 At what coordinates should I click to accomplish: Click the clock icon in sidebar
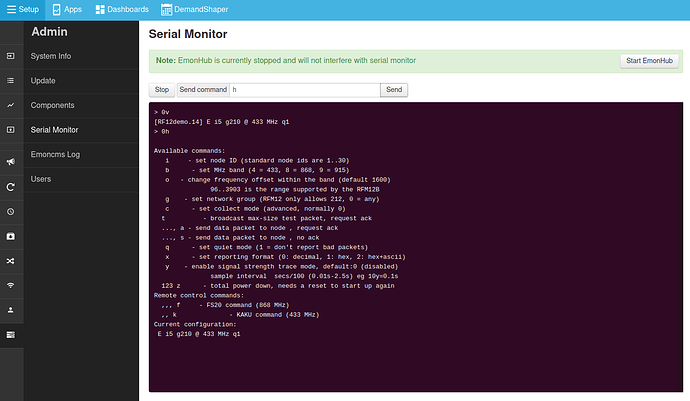(x=11, y=212)
